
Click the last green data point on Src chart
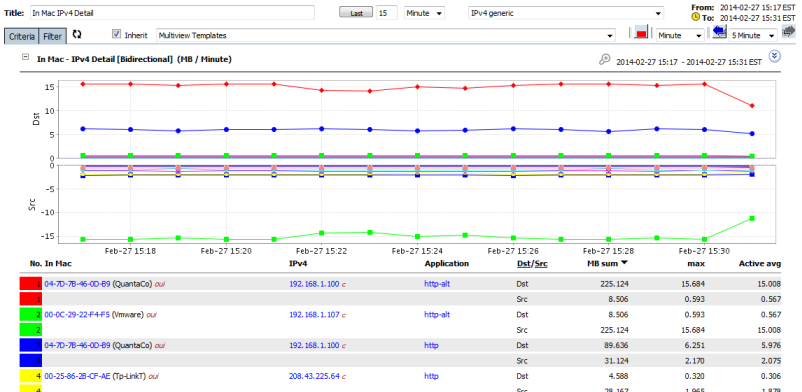(752, 219)
